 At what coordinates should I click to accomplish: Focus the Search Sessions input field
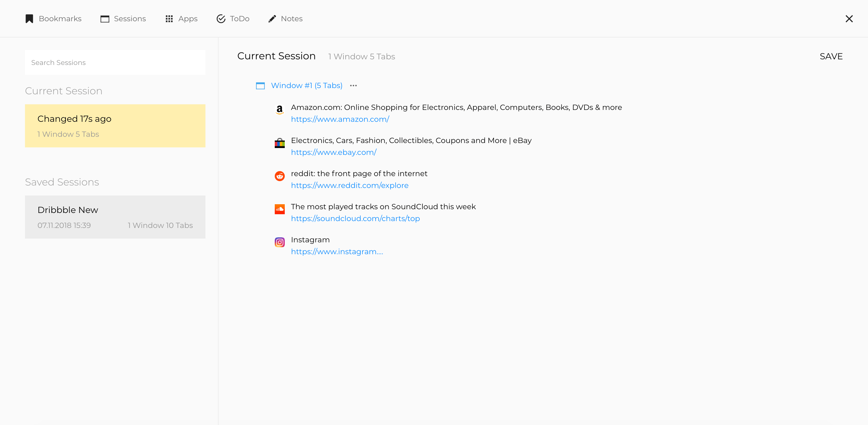(x=115, y=63)
